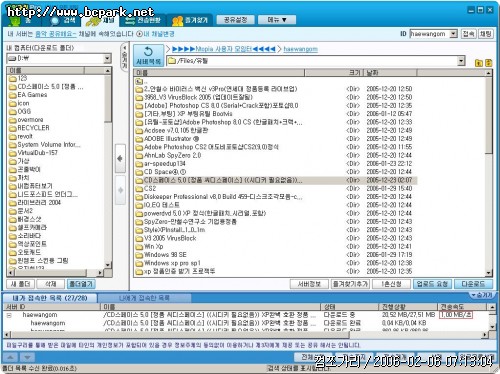The height and width of the screenshot is (374, 500).
Task: Click the parent-folder up icon near path bar
Action: [x=479, y=63]
